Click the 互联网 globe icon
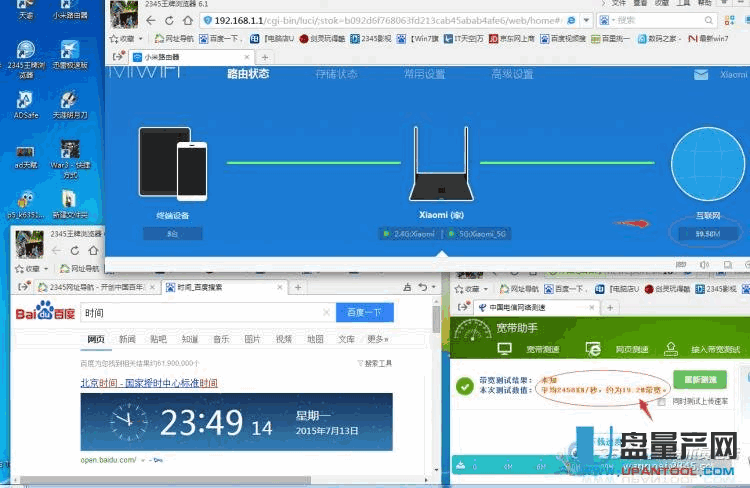This screenshot has width=750, height=488. [708, 168]
